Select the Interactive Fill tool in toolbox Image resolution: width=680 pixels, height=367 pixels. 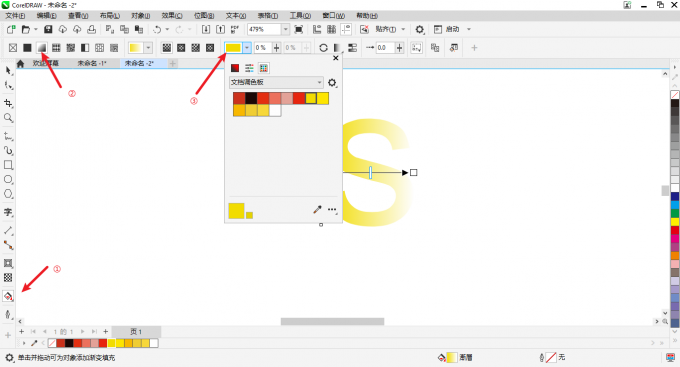point(8,296)
